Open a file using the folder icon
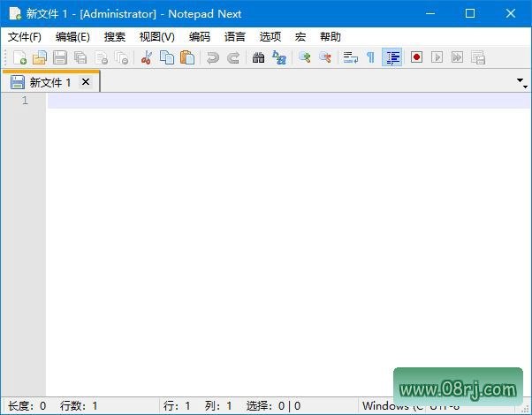532x415 pixels. 40,57
